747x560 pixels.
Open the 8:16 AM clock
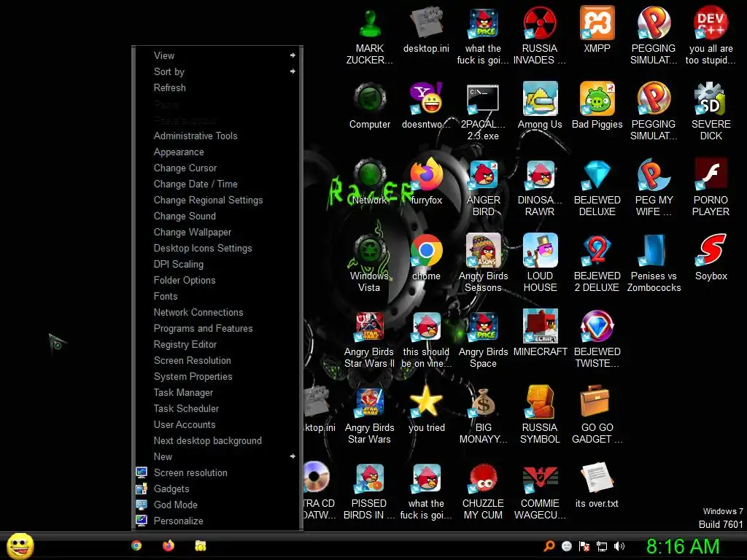pyautogui.click(x=683, y=546)
